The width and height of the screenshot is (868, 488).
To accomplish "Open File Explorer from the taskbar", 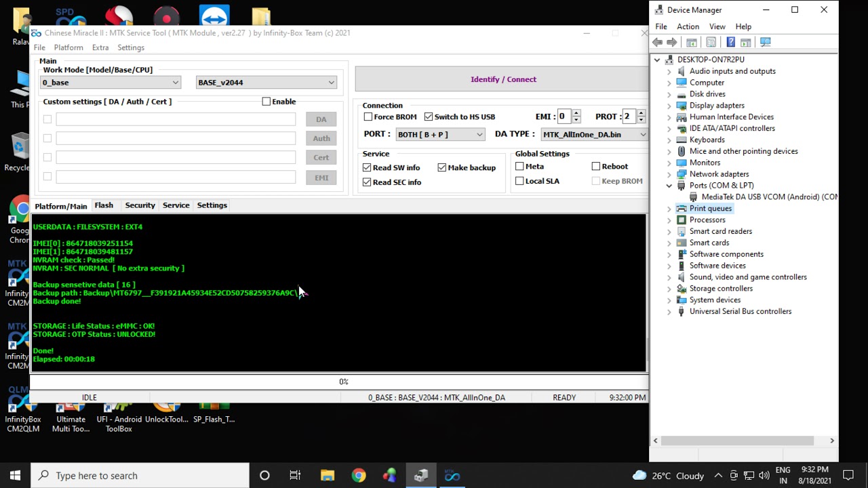I will 327,475.
